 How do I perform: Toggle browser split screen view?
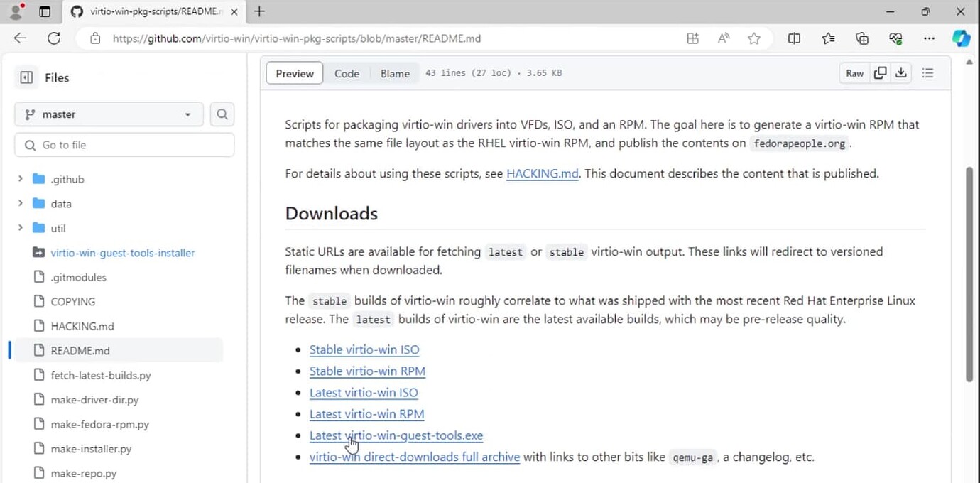pos(794,38)
